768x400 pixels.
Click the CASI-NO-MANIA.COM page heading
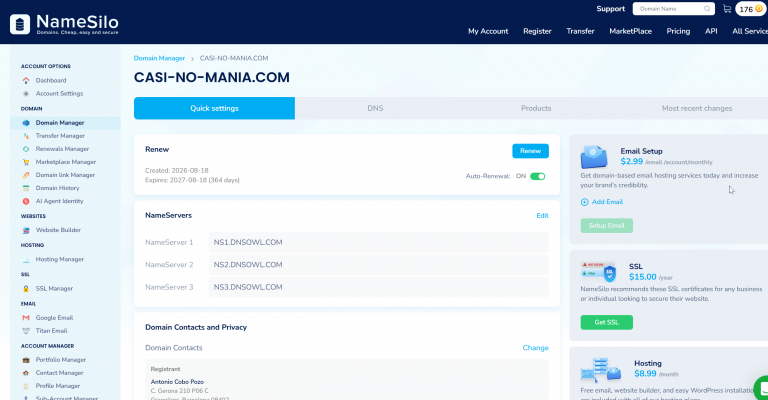pos(212,77)
